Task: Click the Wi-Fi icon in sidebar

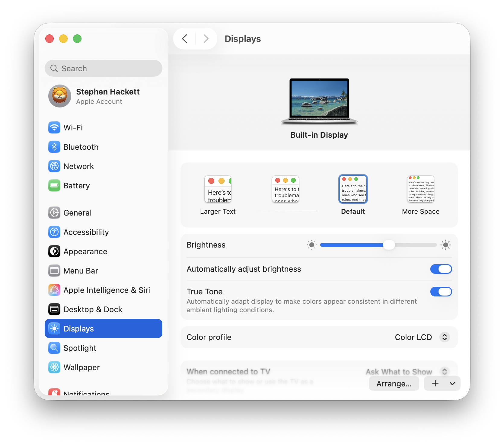Action: (54, 128)
